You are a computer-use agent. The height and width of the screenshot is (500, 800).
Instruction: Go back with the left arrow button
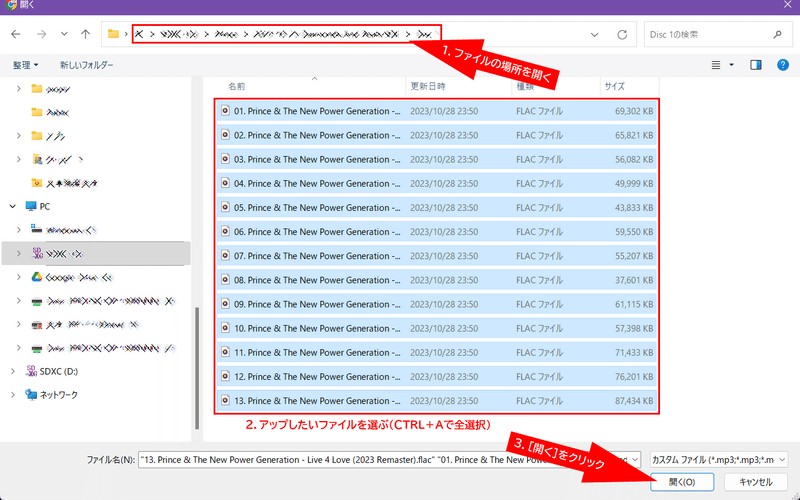[16, 34]
